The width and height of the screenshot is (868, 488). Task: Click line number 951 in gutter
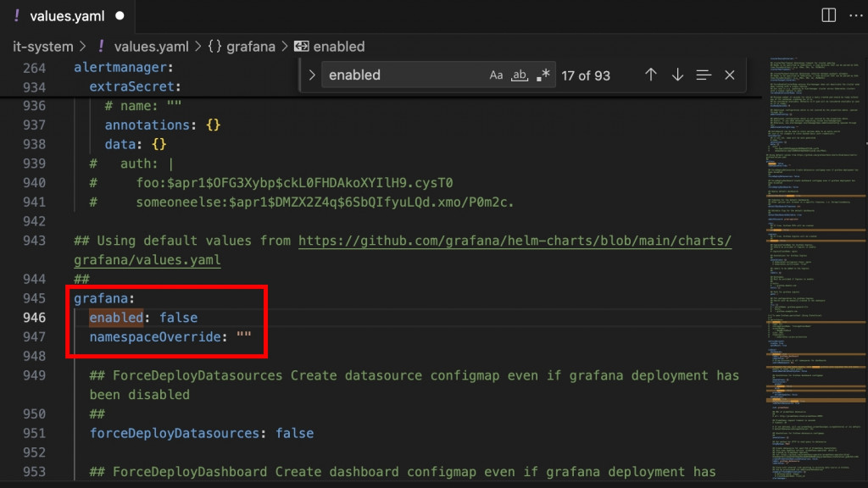tap(34, 433)
